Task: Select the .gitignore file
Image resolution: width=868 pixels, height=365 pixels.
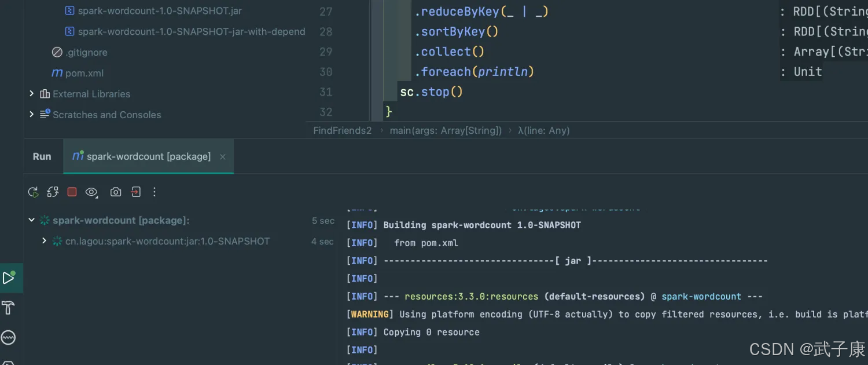Action: coord(86,52)
